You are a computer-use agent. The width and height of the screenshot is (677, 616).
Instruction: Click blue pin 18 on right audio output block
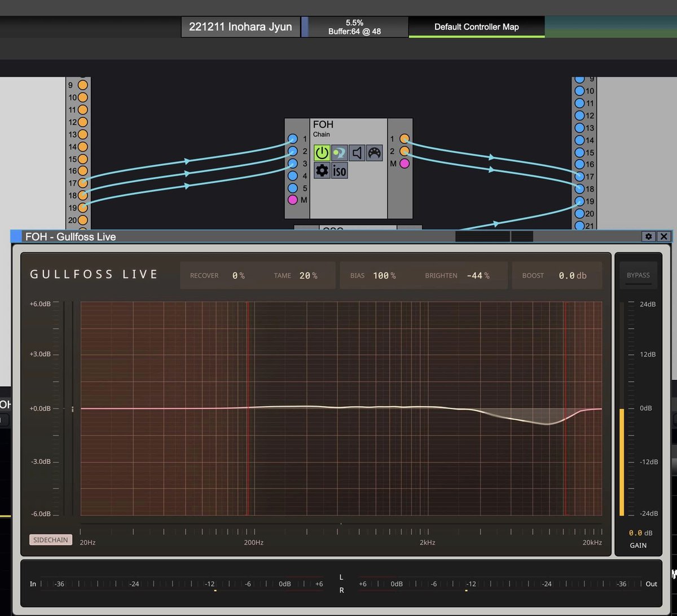point(579,189)
